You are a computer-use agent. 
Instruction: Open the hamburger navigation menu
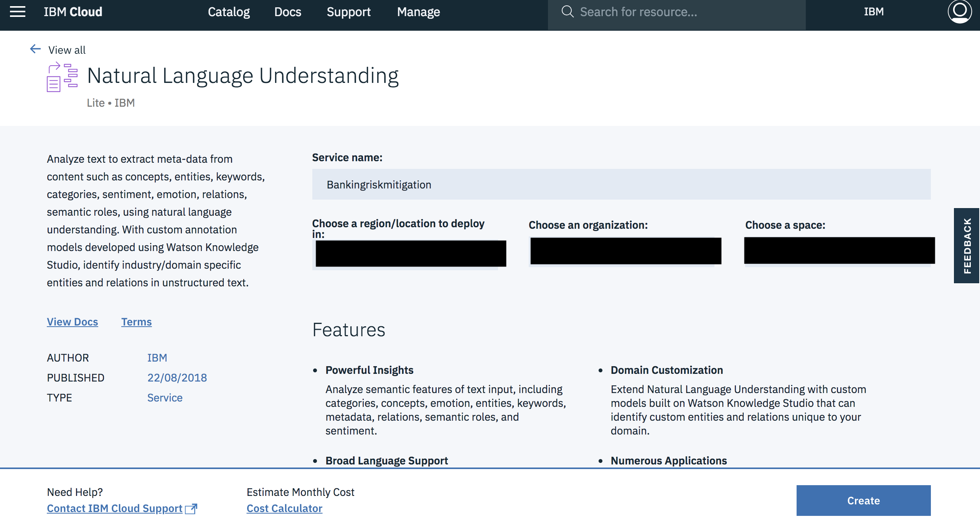[x=18, y=12]
